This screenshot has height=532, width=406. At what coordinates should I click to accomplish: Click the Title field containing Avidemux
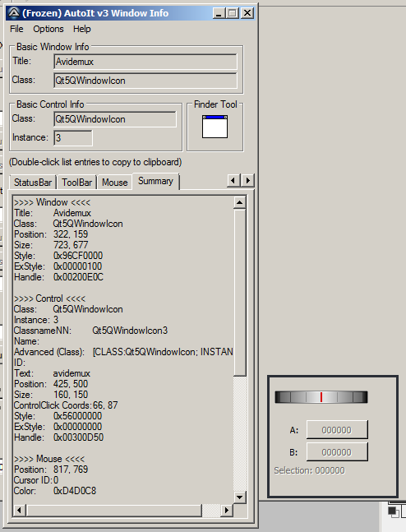click(x=145, y=62)
